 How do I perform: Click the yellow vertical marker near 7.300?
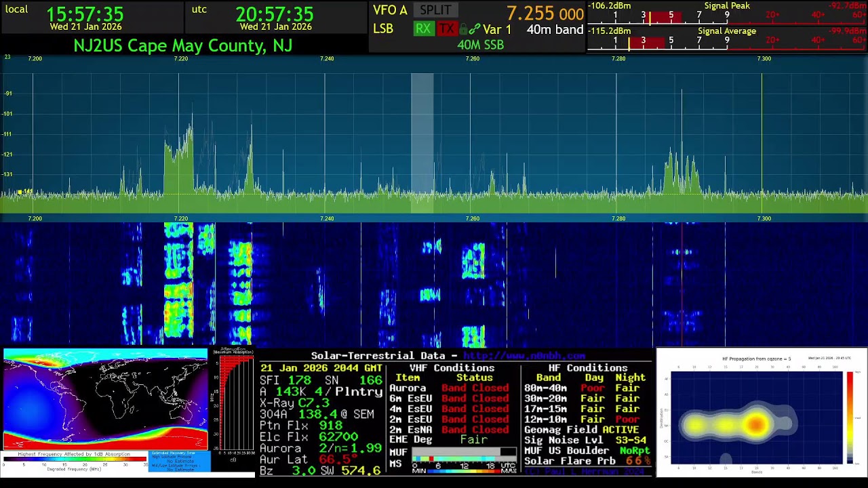pyautogui.click(x=762, y=142)
